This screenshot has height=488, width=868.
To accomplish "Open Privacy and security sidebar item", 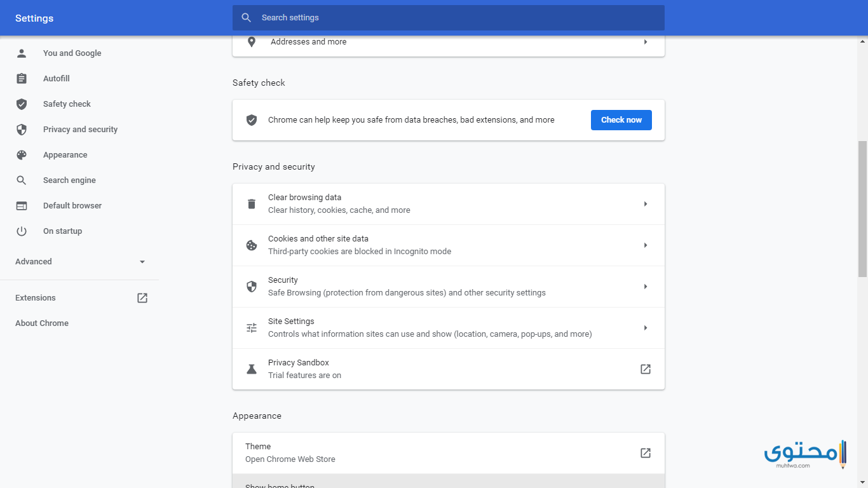I will [x=80, y=130].
